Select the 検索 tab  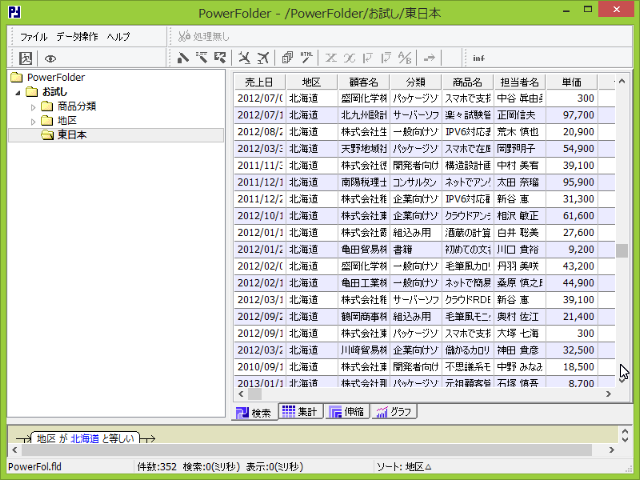pos(254,413)
